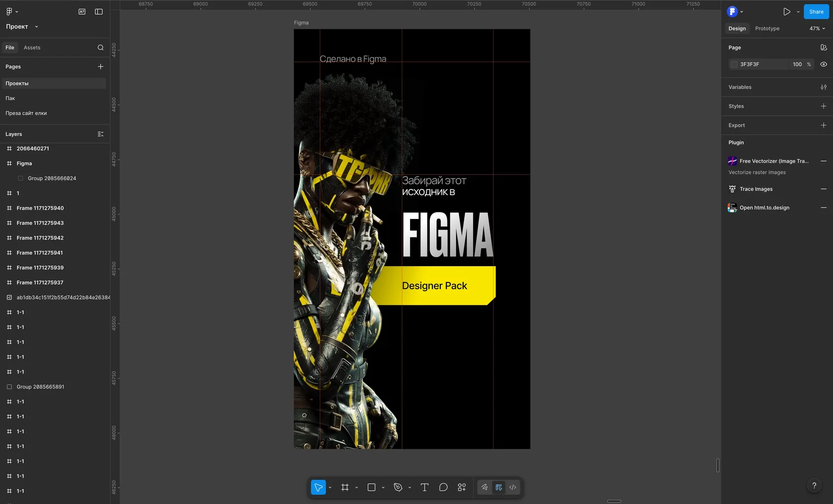Screen dimensions: 833x504
Task: Add a new page with plus button
Action: pos(101,66)
